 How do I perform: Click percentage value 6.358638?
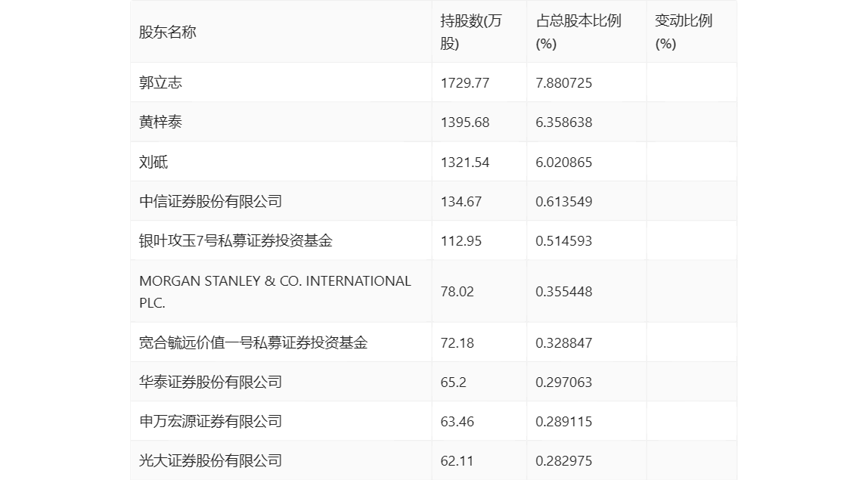563,122
